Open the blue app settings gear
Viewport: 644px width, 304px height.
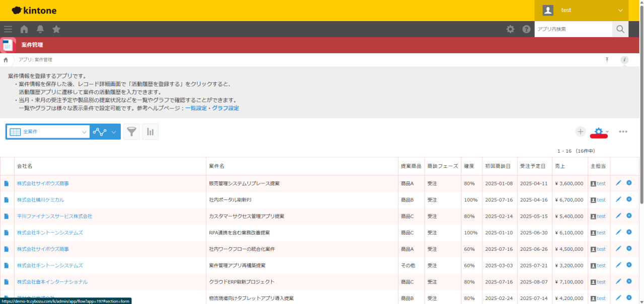click(x=599, y=132)
